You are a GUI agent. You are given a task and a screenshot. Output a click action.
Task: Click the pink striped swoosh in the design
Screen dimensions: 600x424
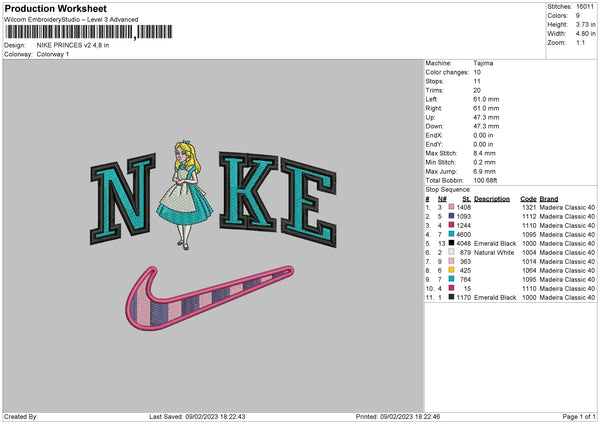pos(210,298)
